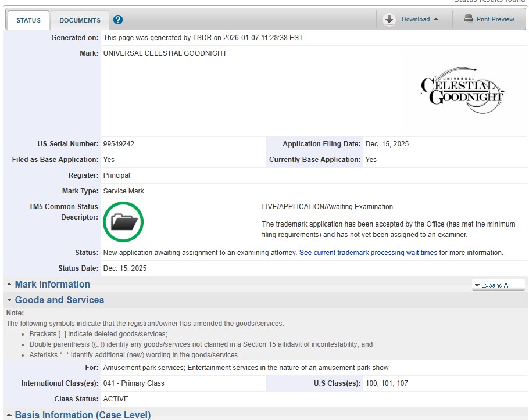Click the Print Preview printer icon
Image resolution: width=529 pixels, height=420 pixels.
point(468,19)
